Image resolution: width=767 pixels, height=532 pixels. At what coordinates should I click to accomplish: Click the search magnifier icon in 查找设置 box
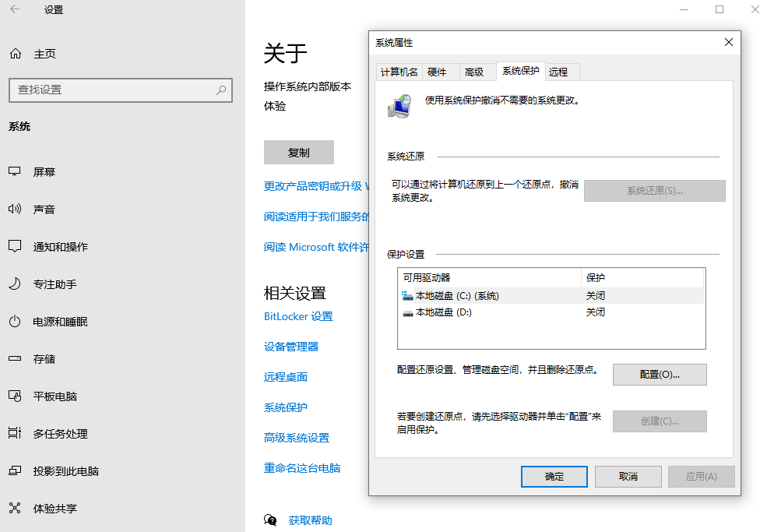pyautogui.click(x=221, y=90)
